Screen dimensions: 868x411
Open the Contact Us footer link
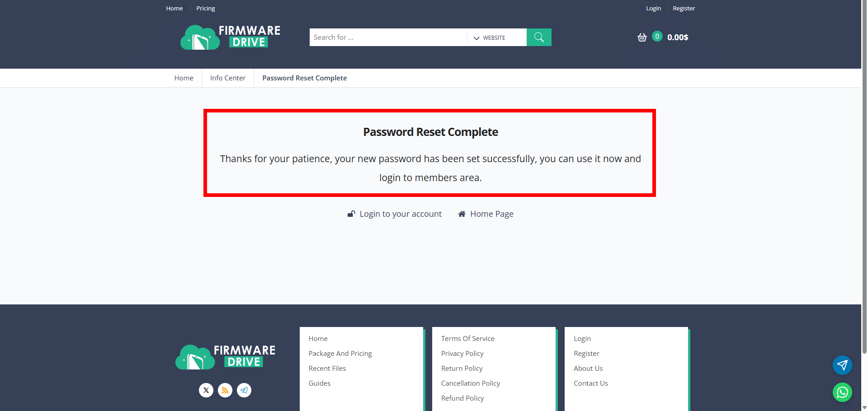tap(590, 383)
